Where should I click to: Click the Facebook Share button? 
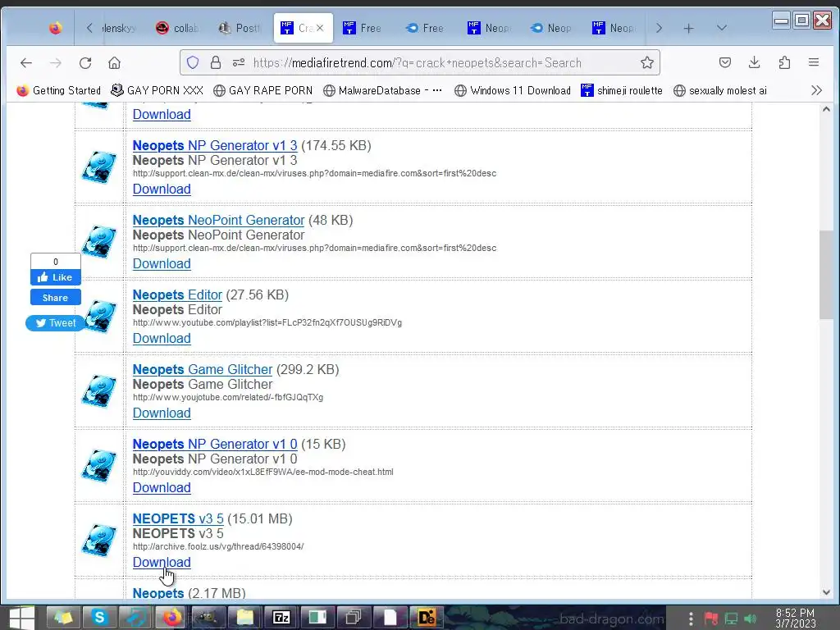pos(56,297)
